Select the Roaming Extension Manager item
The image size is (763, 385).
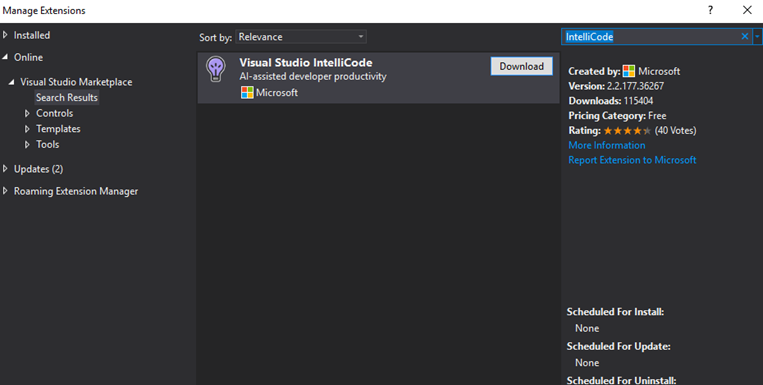tap(76, 191)
